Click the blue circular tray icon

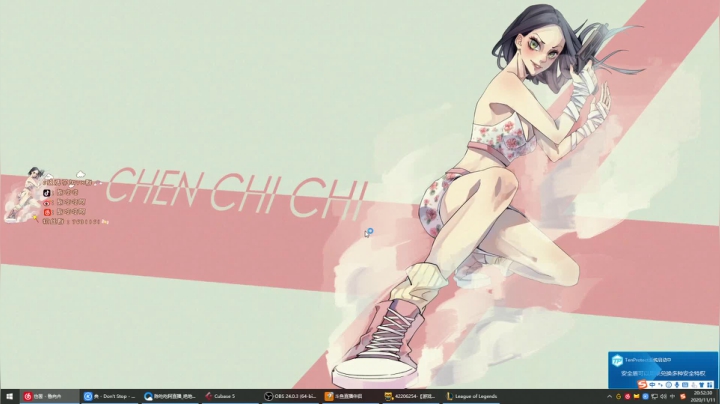coord(646,397)
